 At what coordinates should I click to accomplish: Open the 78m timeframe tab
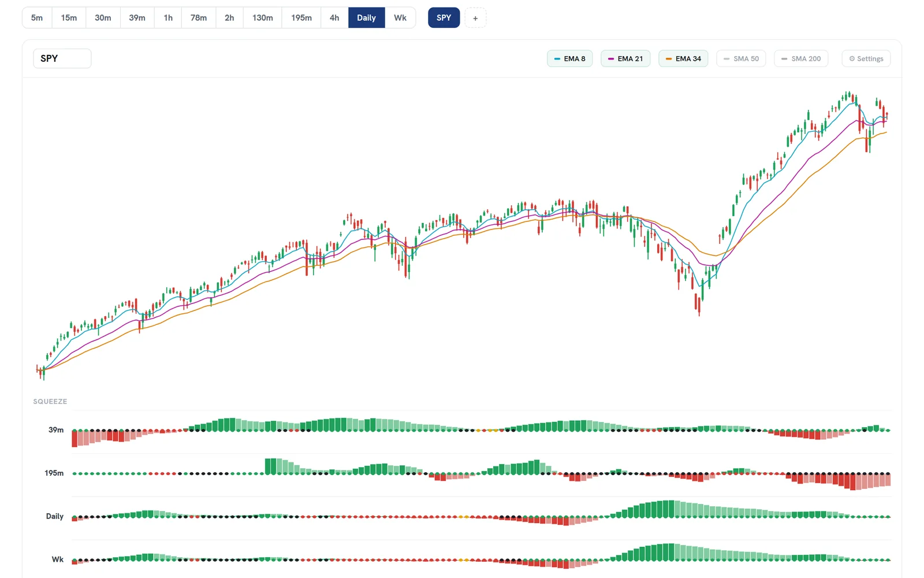pos(199,18)
